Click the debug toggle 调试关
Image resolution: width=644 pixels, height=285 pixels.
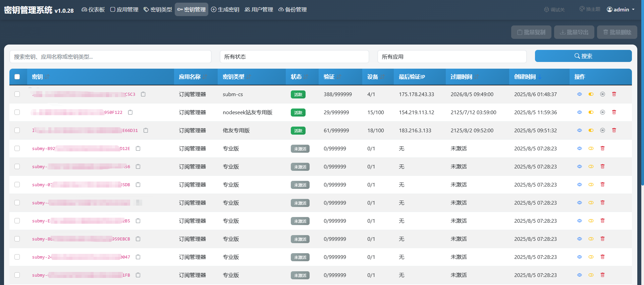(554, 10)
